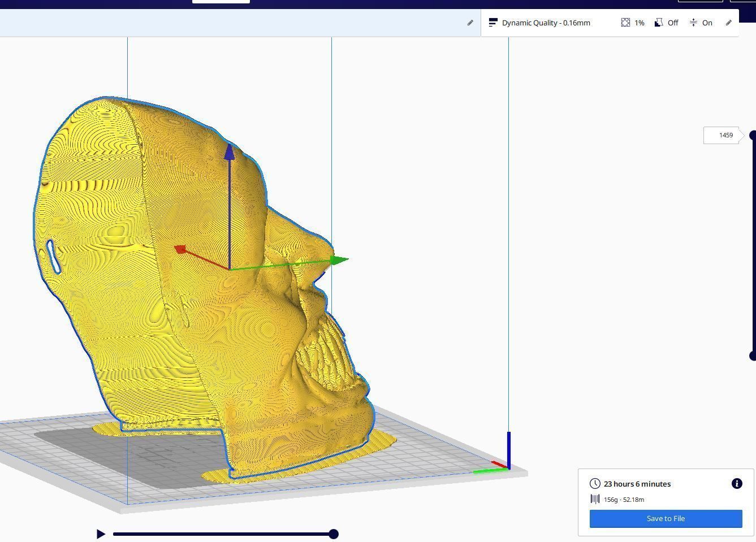The height and width of the screenshot is (542, 756).
Task: Click the green axis arrow handle
Action: pos(339,260)
